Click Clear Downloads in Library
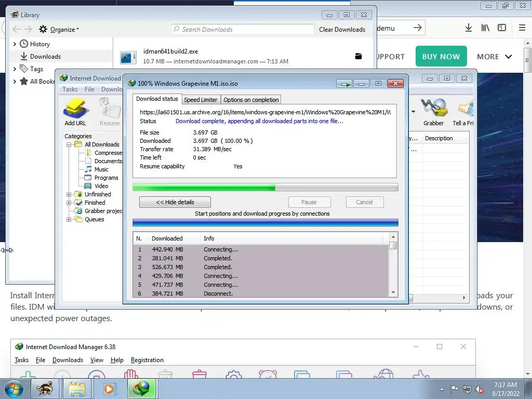Viewport: 532px width, 399px height. point(342,30)
